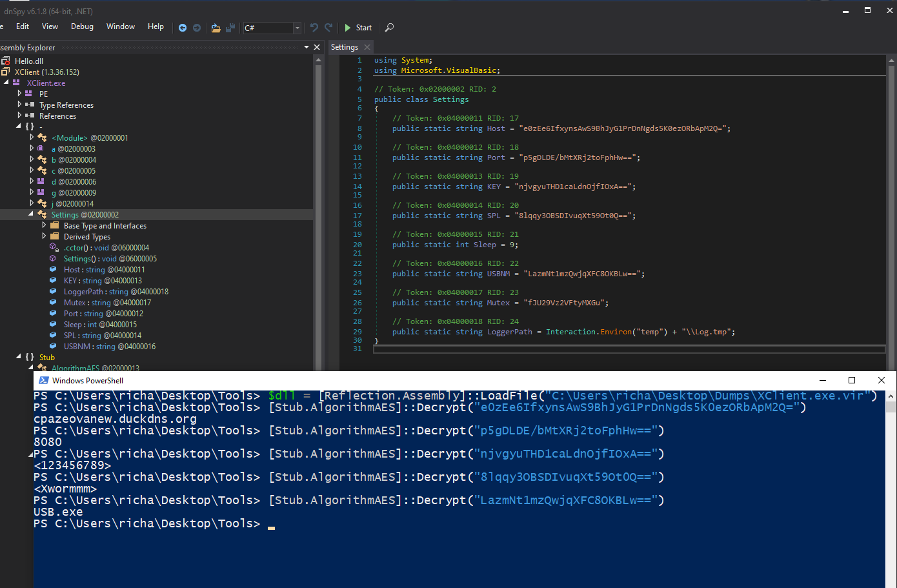Click the Navigate Backward arrow icon
Image resolution: width=897 pixels, height=588 pixels.
point(183,28)
